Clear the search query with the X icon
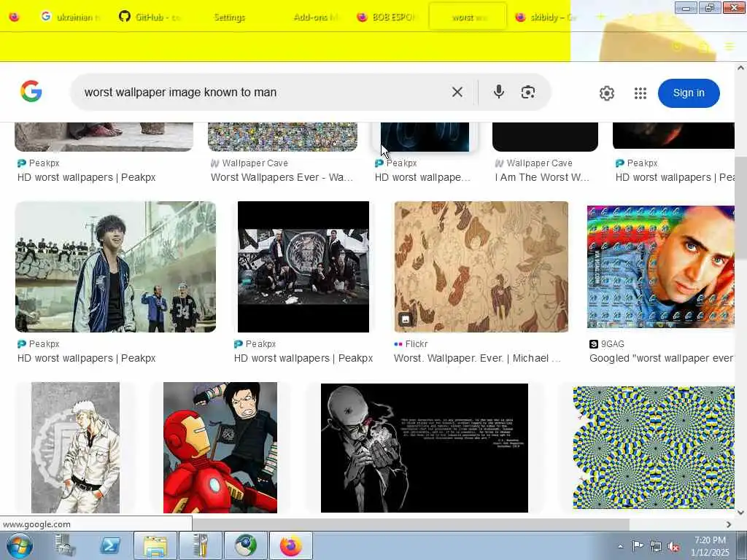Image resolution: width=747 pixels, height=560 pixels. point(457,92)
